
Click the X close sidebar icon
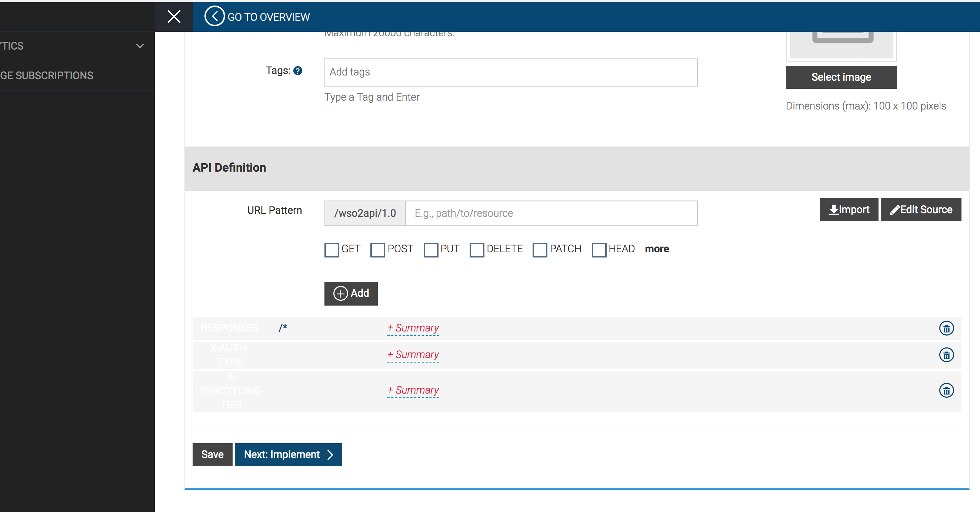tap(174, 16)
